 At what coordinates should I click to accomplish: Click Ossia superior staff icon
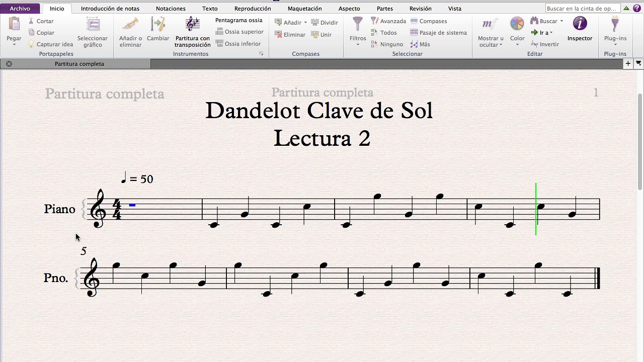(219, 32)
